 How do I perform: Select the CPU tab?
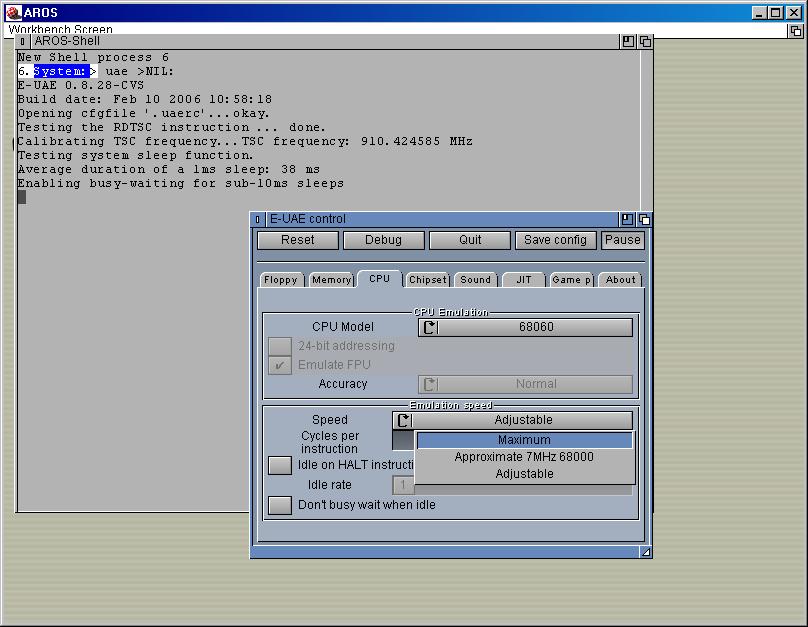coord(379,279)
